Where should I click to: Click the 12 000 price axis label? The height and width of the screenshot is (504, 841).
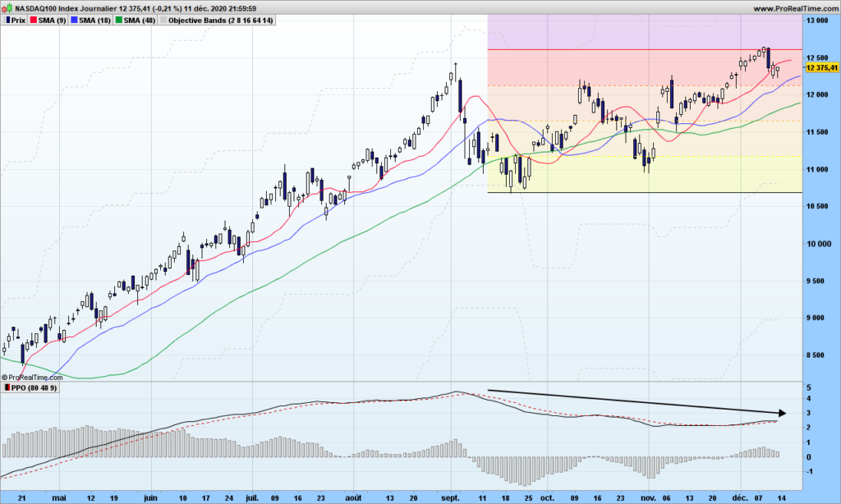point(817,95)
